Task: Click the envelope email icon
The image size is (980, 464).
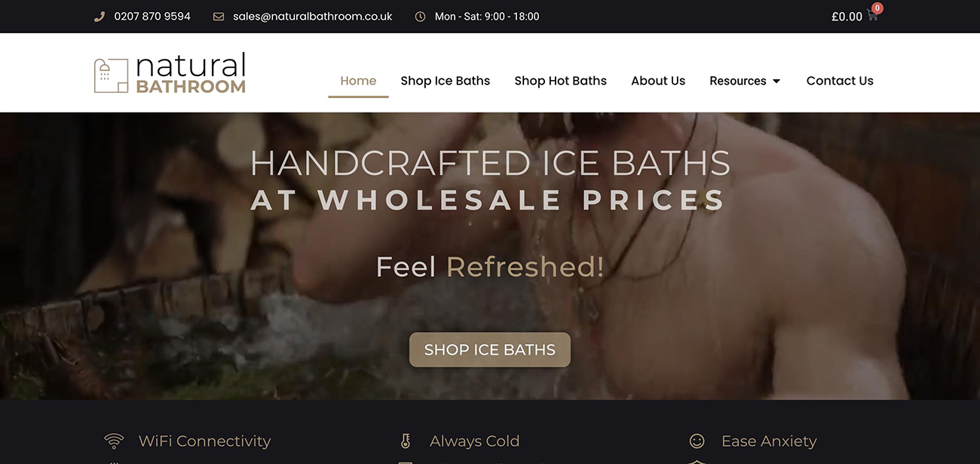Action: pos(219,17)
